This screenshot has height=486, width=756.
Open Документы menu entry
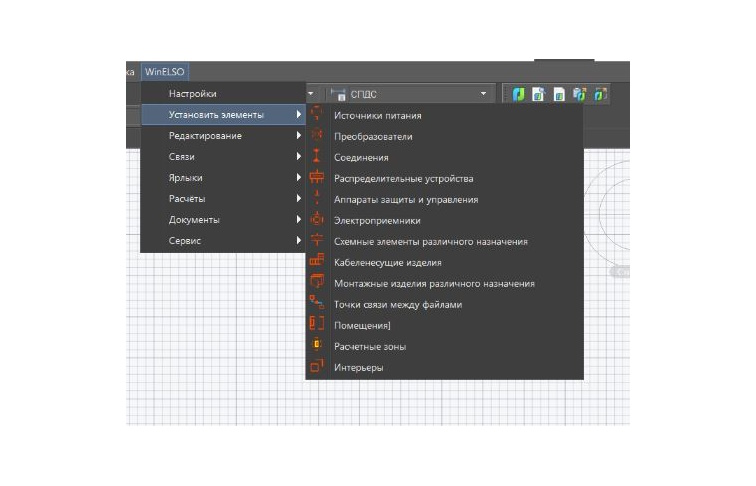223,220
